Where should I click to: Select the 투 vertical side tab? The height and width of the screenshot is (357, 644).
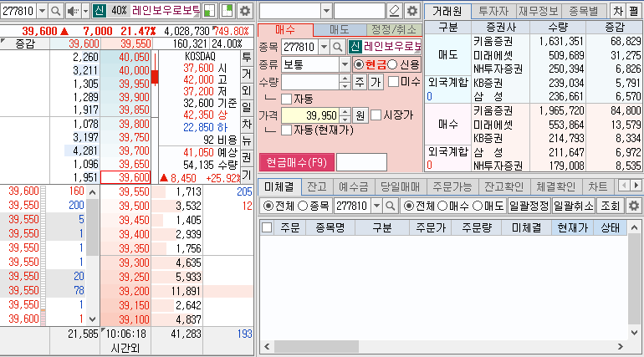click(247, 57)
